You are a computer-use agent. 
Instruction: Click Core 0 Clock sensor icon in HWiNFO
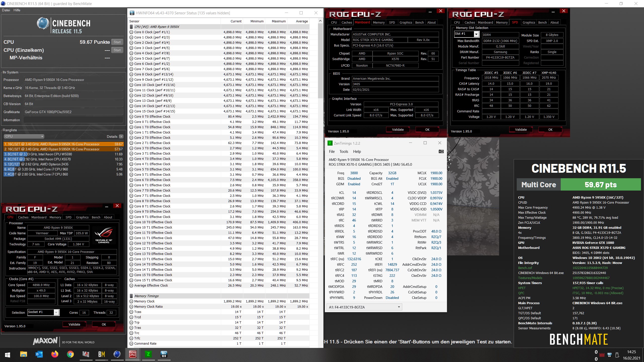pyautogui.click(x=131, y=32)
